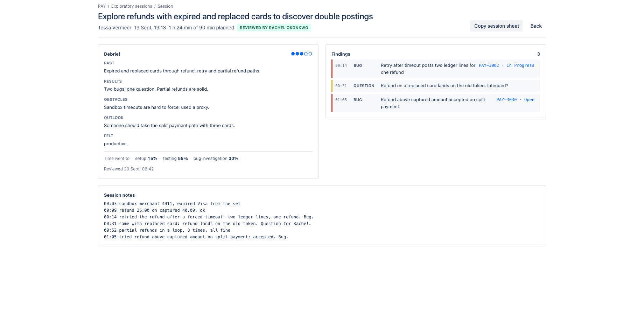Click the Open status of PAY-3030
The height and width of the screenshot is (315, 644).
[529, 100]
